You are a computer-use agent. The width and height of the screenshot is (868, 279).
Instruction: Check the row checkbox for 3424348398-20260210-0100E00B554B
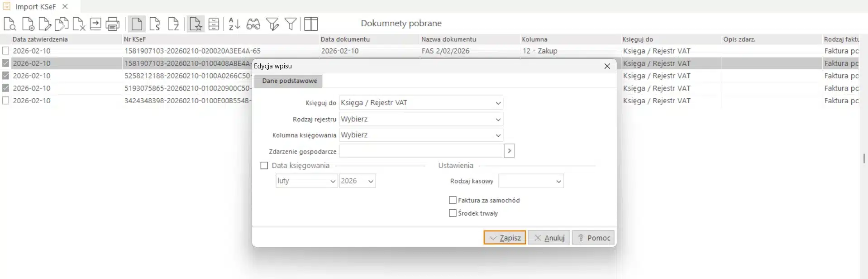pos(6,101)
